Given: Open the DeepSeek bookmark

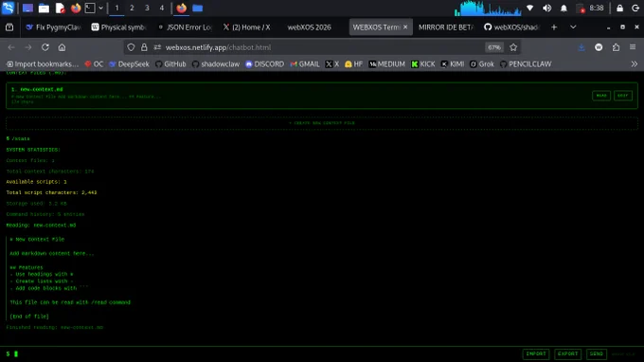Looking at the screenshot, I should tap(129, 64).
